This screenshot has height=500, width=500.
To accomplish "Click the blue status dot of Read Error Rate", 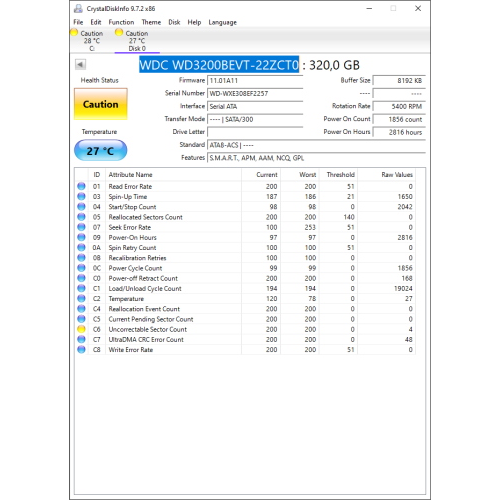I will (81, 186).
